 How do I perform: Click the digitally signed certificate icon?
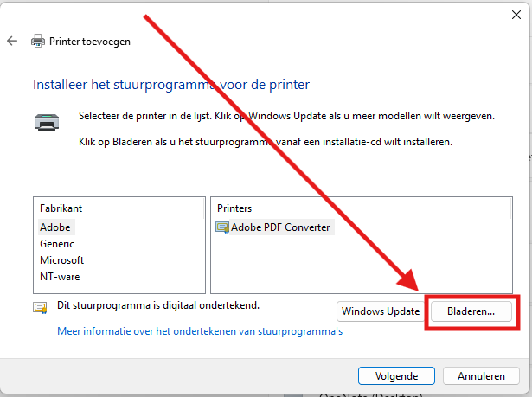(x=39, y=307)
